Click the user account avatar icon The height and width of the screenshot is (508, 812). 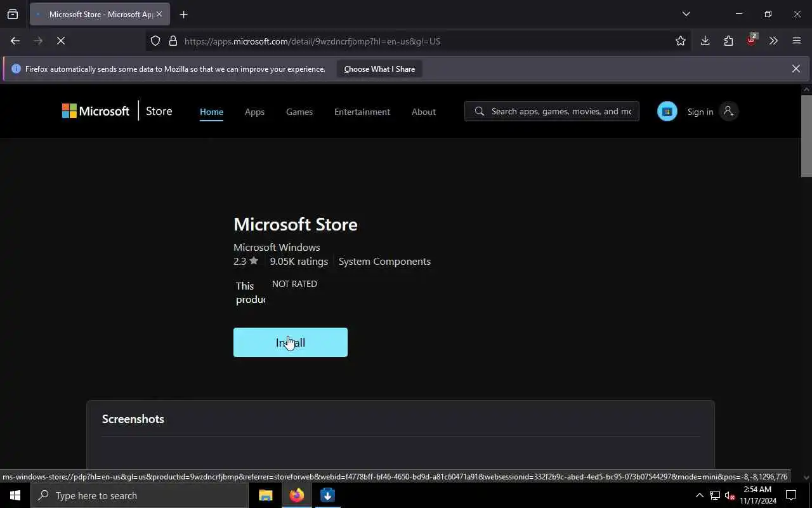pyautogui.click(x=728, y=111)
